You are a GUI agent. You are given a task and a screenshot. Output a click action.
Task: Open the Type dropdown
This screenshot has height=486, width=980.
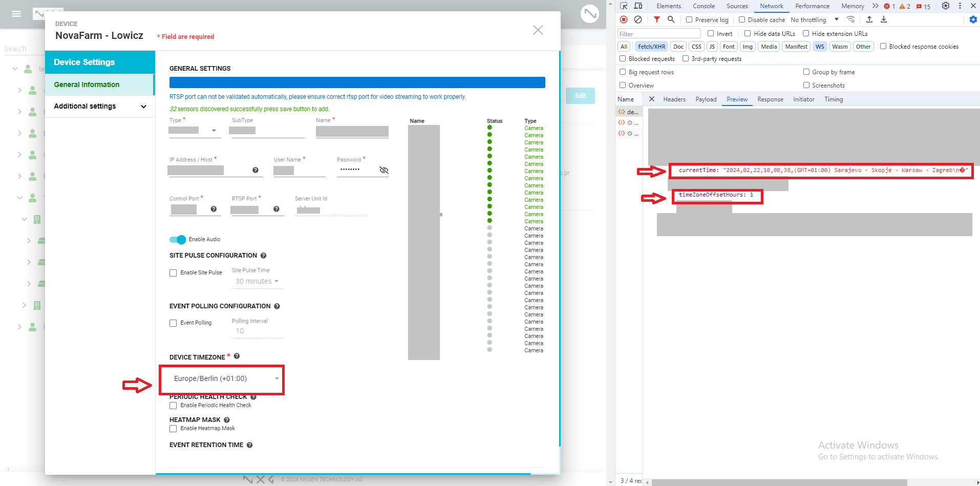(x=195, y=131)
